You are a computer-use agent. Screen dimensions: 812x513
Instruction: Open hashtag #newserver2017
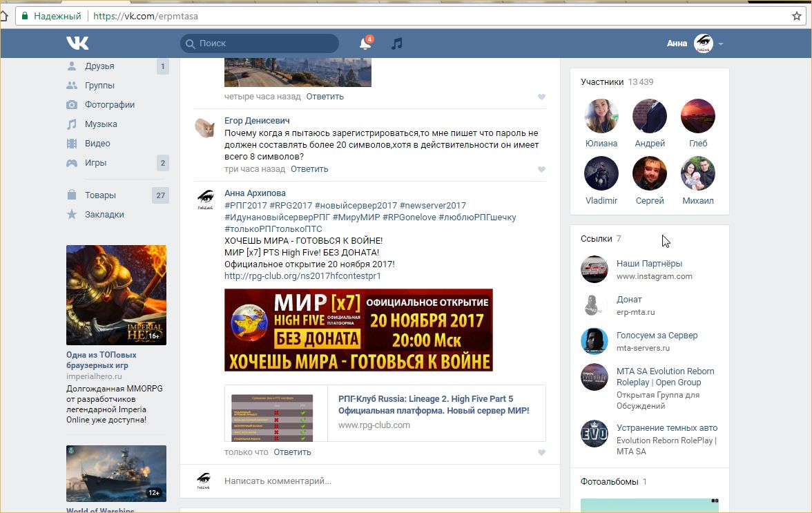[432, 206]
